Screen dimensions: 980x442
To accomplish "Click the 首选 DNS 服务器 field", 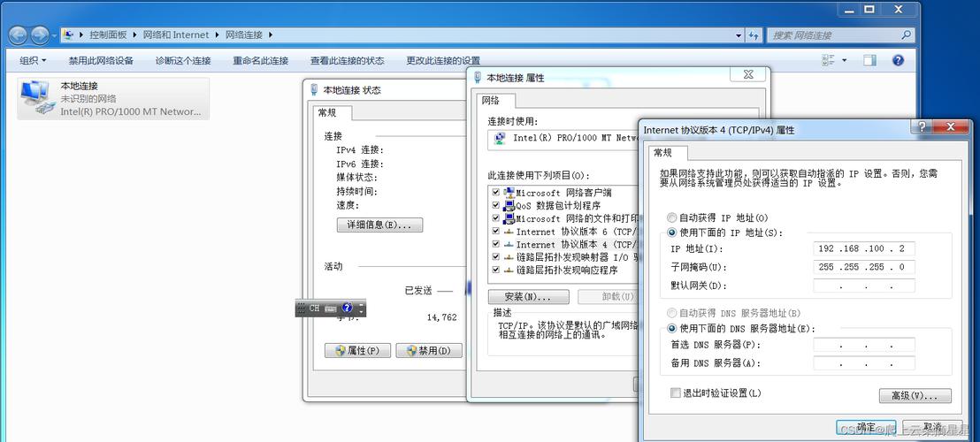I will click(x=864, y=345).
